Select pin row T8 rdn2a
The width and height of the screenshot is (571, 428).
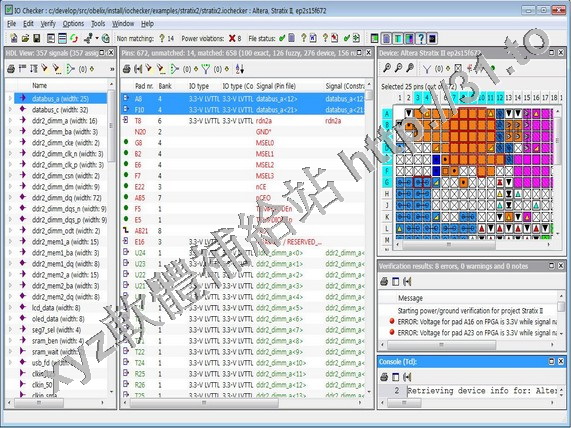click(x=243, y=121)
